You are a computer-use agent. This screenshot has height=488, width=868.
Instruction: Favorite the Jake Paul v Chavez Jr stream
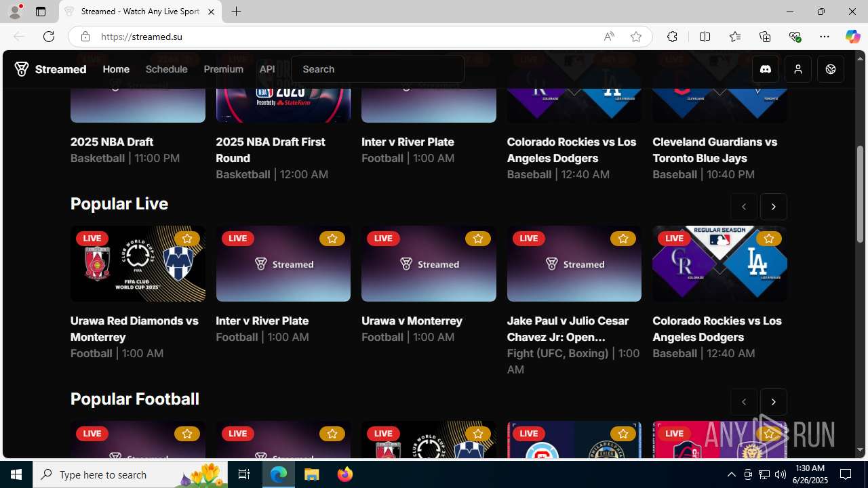point(623,239)
